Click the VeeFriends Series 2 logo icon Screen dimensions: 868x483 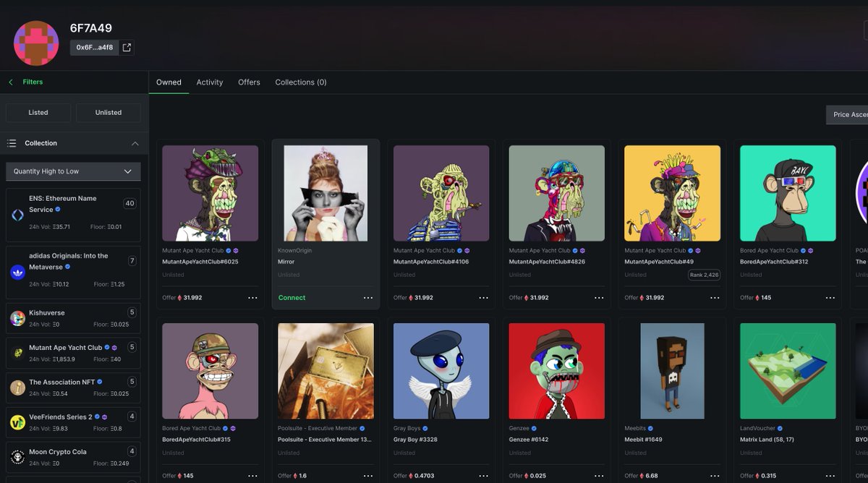[17, 422]
